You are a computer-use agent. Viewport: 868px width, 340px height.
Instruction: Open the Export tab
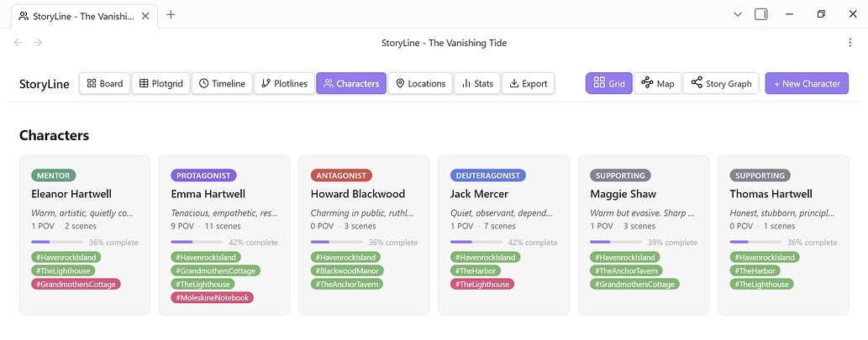pos(528,83)
